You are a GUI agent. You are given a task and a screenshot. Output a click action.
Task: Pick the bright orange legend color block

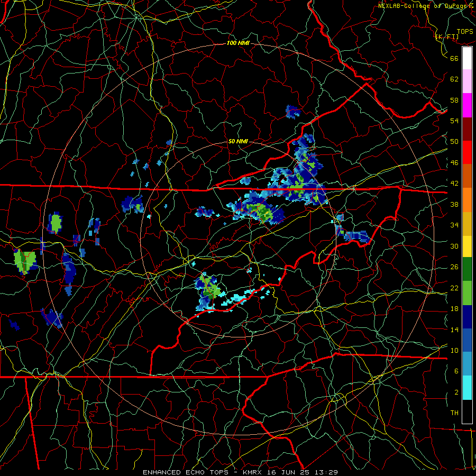tap(467, 200)
